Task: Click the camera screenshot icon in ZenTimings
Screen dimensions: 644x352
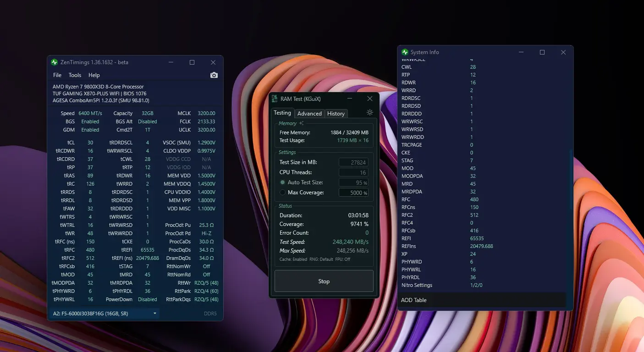Action: pos(214,75)
